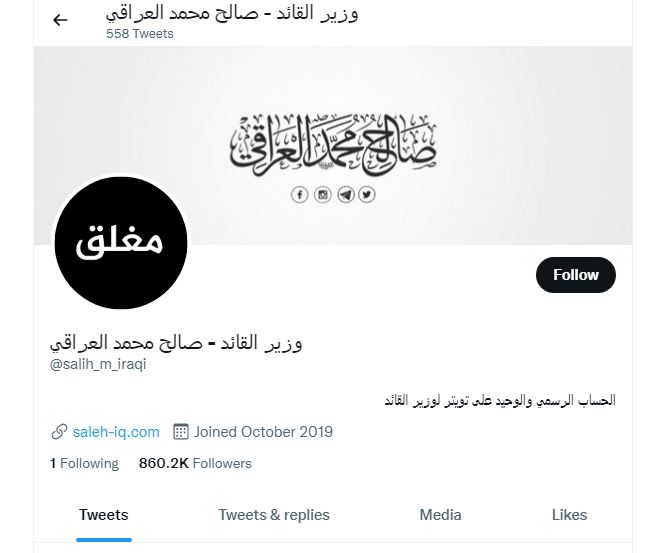Follow the @salih_m_iraqi account
Image resolution: width=657 pixels, height=553 pixels.
pos(576,275)
